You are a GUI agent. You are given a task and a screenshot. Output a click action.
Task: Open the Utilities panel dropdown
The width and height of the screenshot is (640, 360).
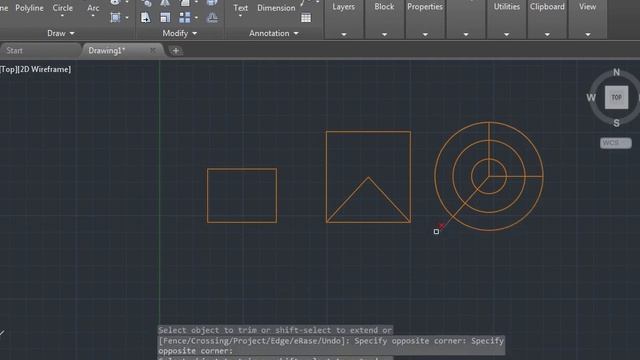[x=507, y=35]
